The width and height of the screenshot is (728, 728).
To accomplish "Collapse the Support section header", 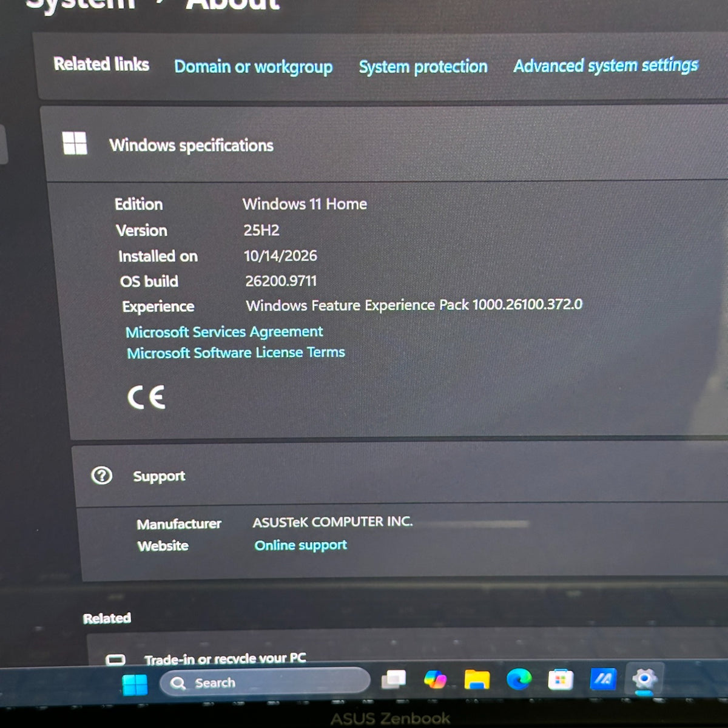I will click(x=400, y=475).
